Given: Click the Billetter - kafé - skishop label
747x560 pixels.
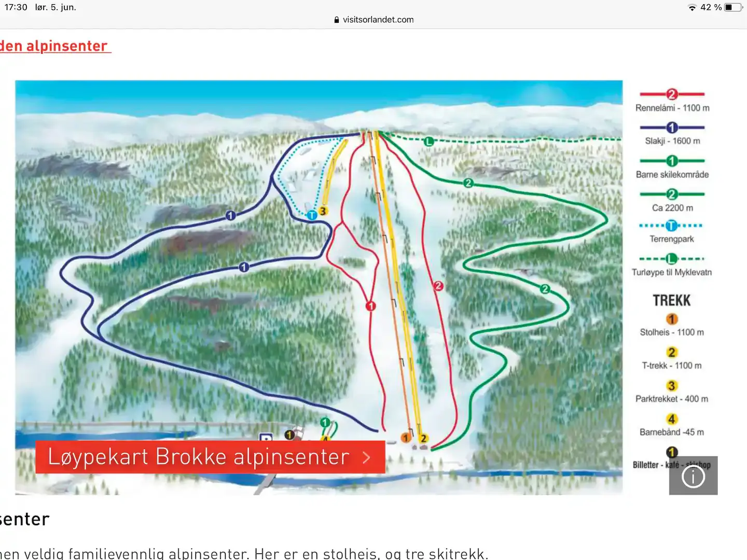Looking at the screenshot, I should click(x=672, y=465).
